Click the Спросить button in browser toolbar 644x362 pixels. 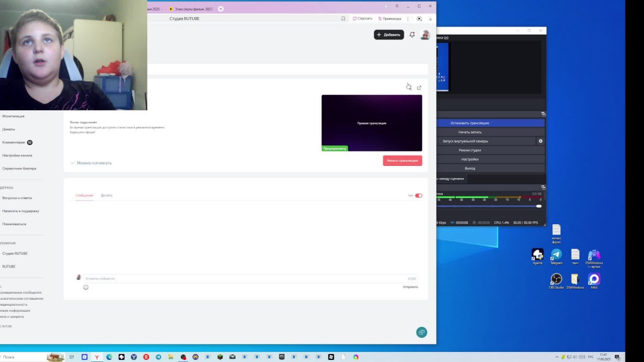(x=363, y=19)
